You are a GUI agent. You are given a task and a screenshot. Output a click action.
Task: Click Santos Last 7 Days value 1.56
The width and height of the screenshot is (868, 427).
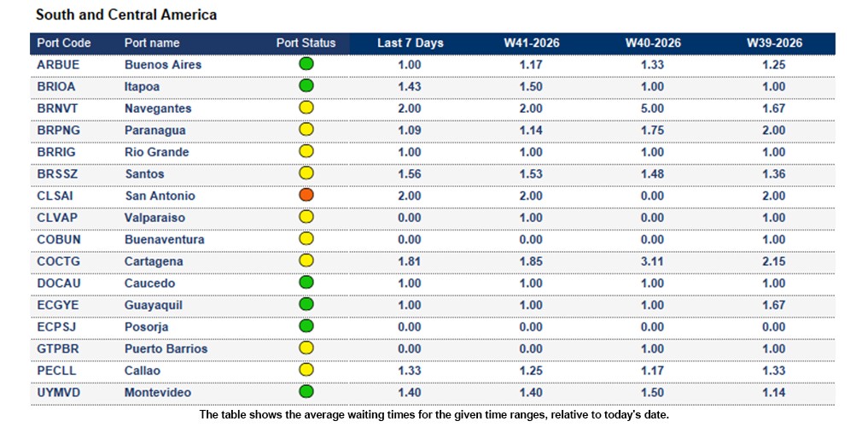tap(410, 174)
